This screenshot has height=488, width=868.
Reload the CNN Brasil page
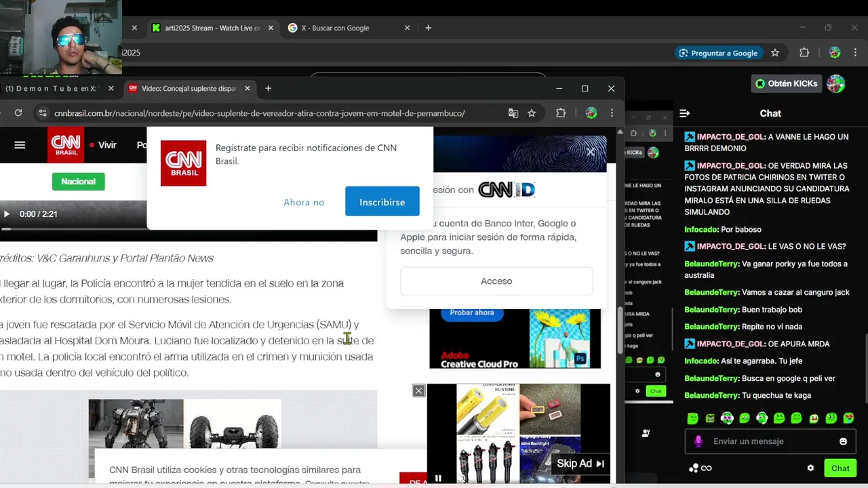[x=18, y=113]
